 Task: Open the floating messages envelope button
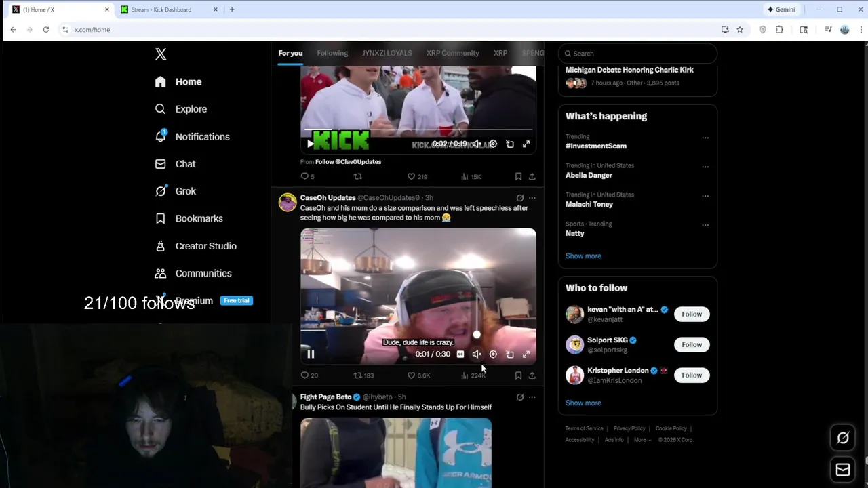tap(843, 470)
